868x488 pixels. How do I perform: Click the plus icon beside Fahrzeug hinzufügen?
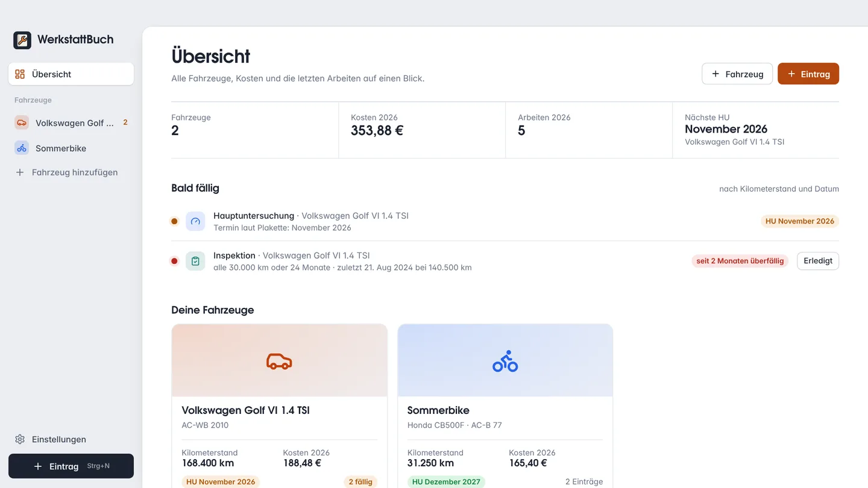[x=20, y=172]
